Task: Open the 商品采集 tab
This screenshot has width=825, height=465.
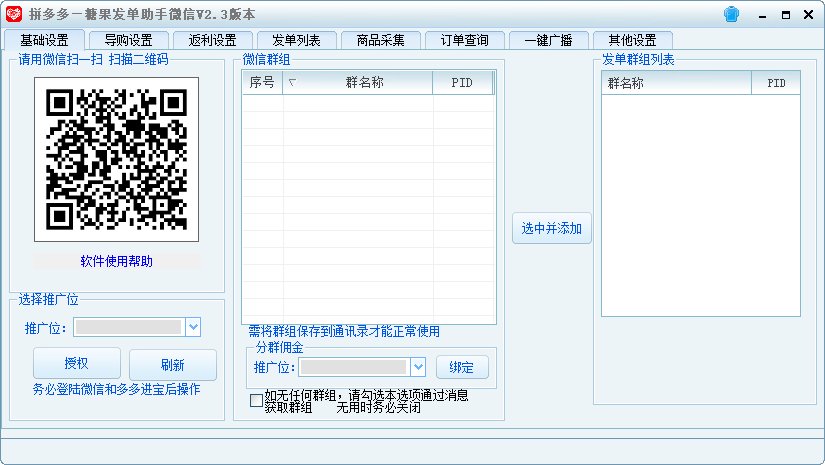Action: (380, 40)
